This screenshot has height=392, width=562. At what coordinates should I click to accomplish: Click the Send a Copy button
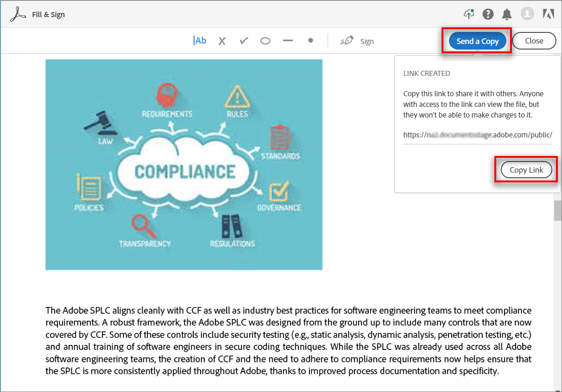[x=478, y=41]
